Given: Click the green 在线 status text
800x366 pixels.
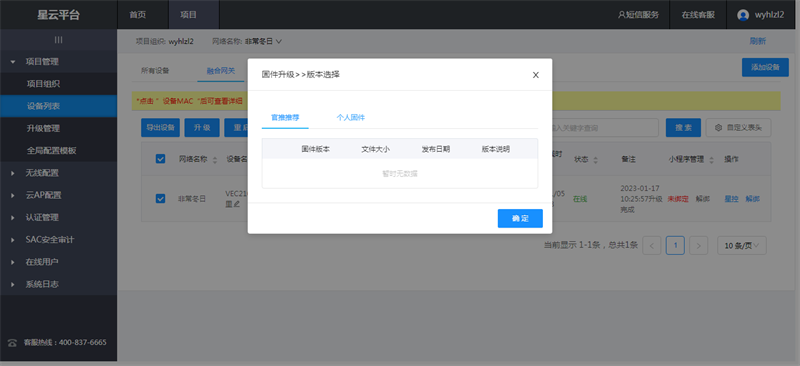Looking at the screenshot, I should pos(580,199).
